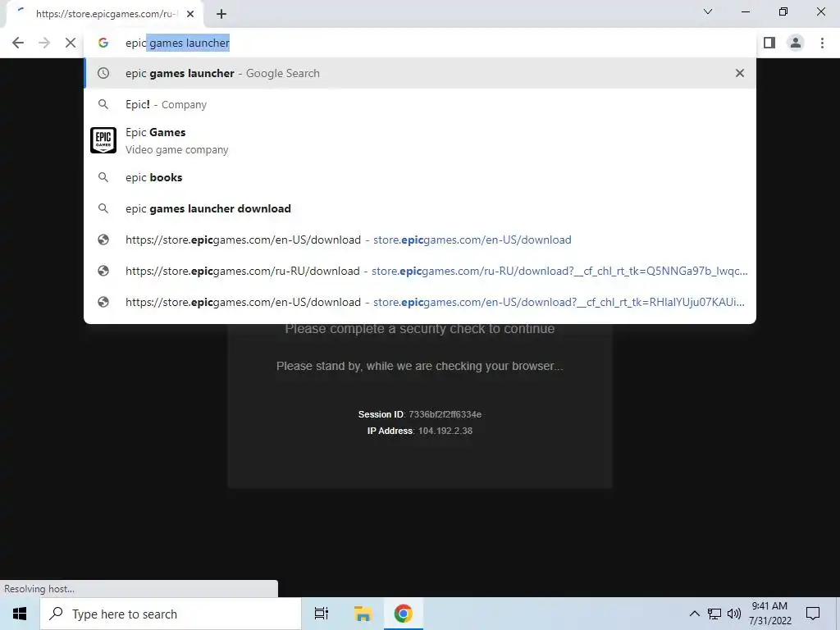The height and width of the screenshot is (630, 840).
Task: Click clock icon beside epic games launcher suggestion
Action: 103,73
